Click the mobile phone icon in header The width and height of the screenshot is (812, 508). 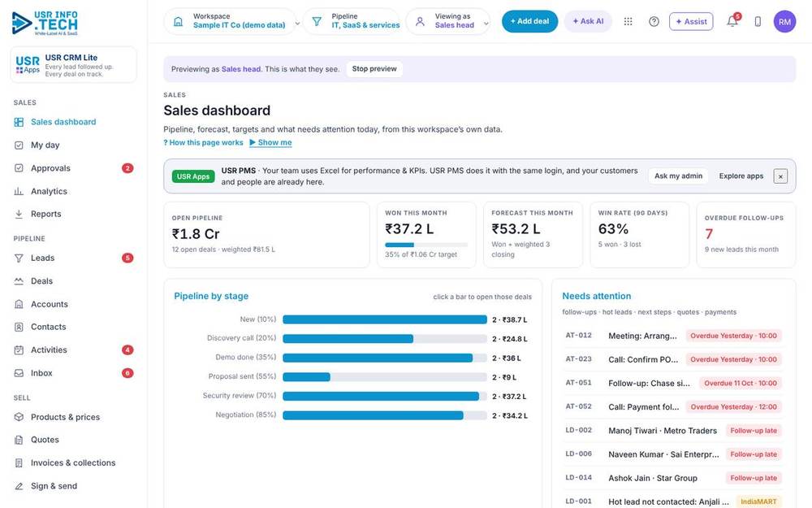click(758, 21)
